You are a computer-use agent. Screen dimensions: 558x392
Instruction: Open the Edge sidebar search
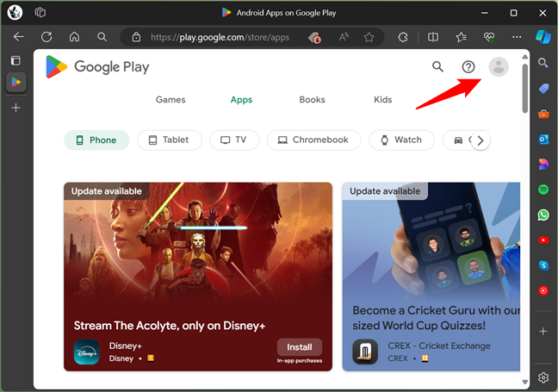coord(543,63)
